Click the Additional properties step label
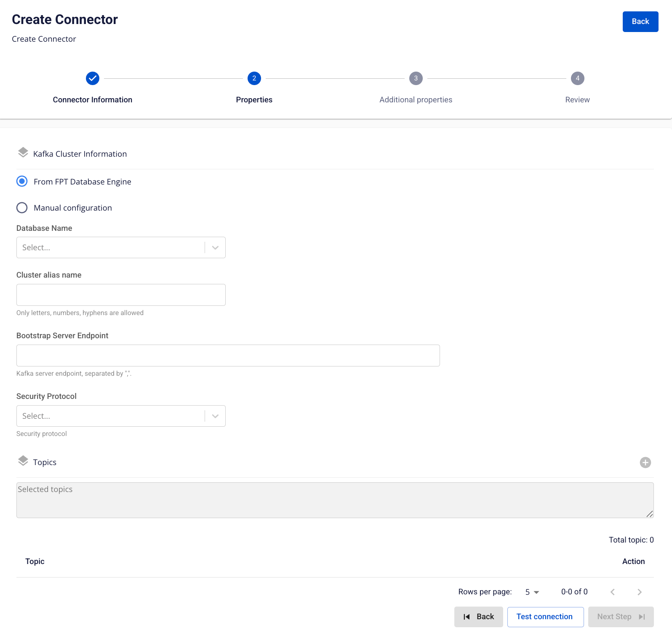 416,100
